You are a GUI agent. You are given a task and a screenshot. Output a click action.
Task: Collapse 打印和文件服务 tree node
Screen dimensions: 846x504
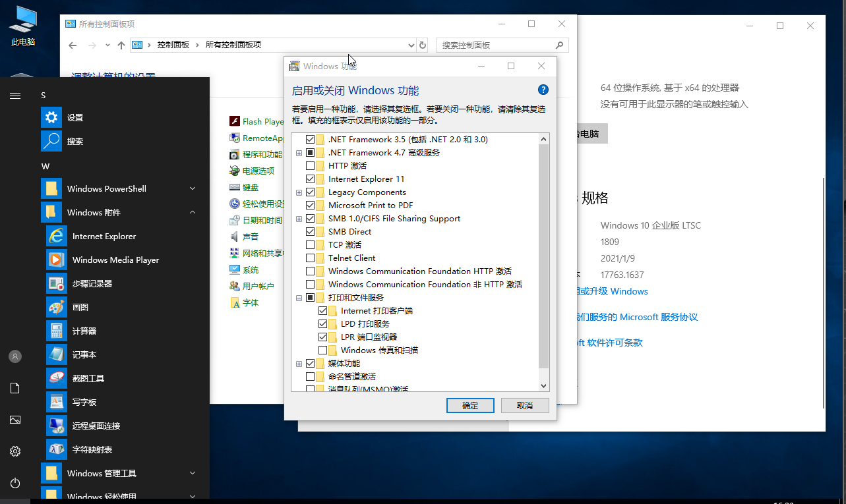click(x=299, y=298)
